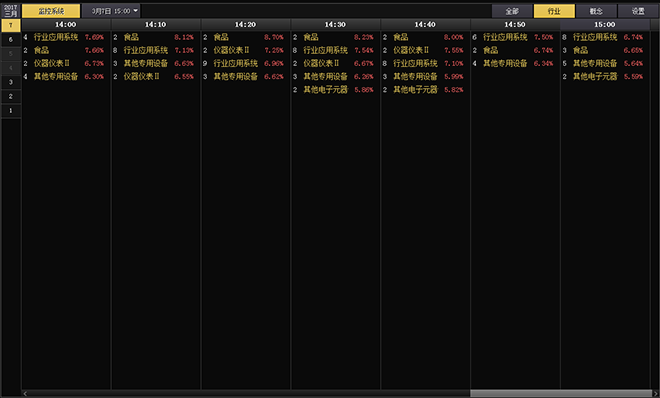
Task: Click 行业应用系统 in the 15:00 column
Action: 595,37
